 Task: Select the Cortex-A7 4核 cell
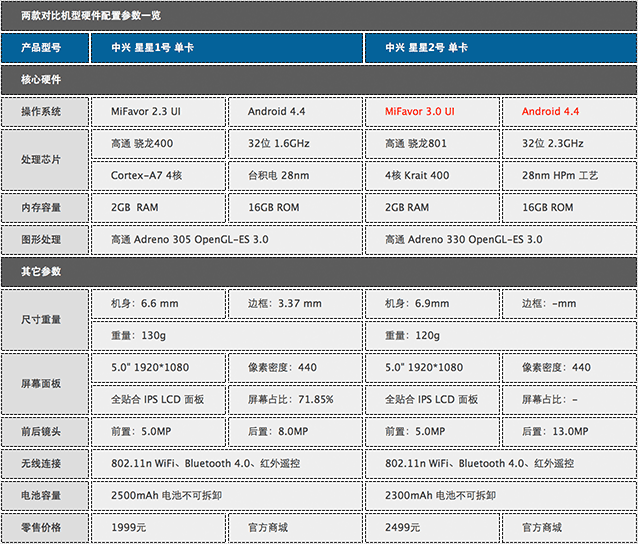[x=158, y=176]
